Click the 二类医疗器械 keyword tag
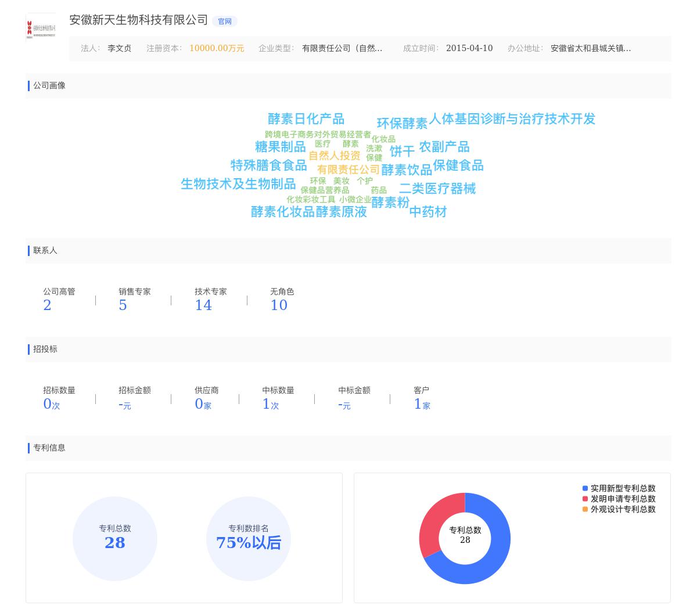The height and width of the screenshot is (616, 697). pyautogui.click(x=437, y=189)
